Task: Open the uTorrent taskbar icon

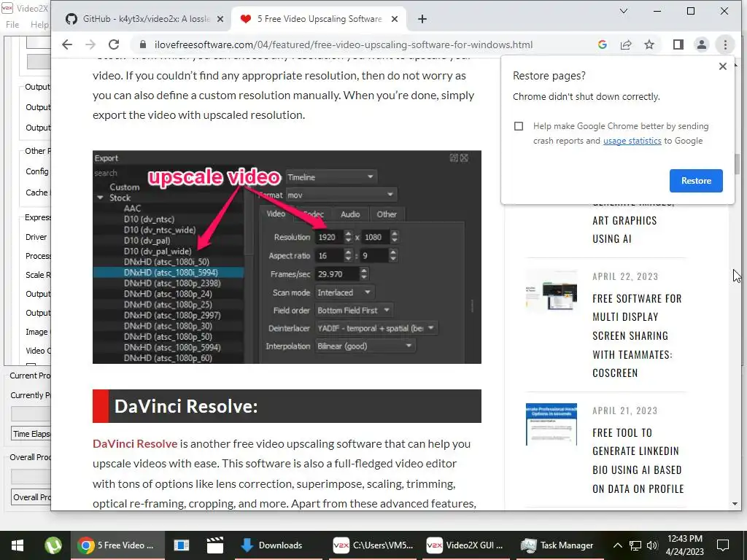Action: [53, 545]
